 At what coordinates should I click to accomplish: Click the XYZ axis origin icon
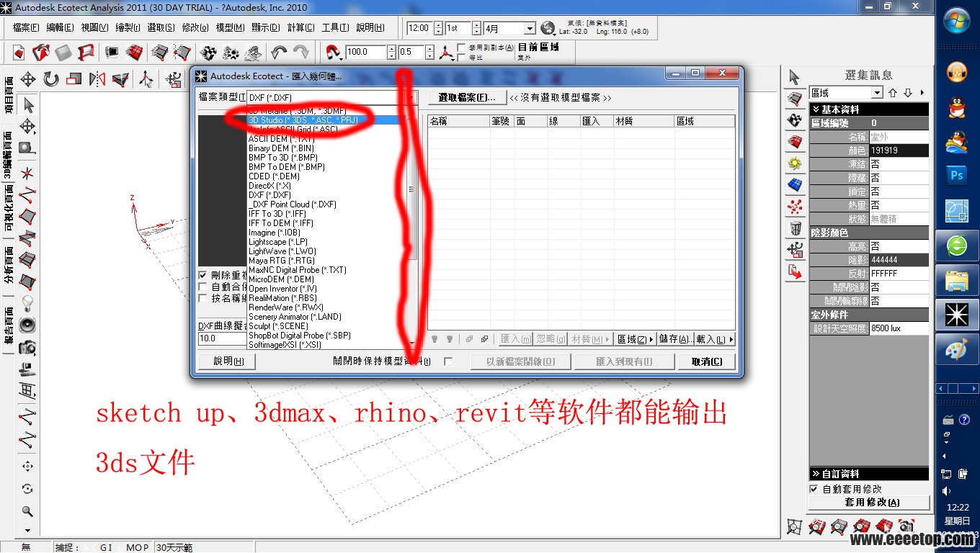(447, 53)
